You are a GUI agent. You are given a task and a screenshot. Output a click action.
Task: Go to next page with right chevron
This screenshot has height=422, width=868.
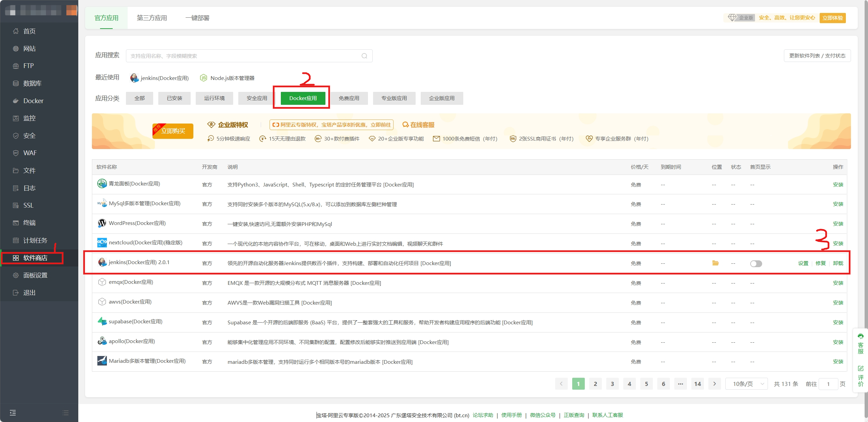pos(714,384)
